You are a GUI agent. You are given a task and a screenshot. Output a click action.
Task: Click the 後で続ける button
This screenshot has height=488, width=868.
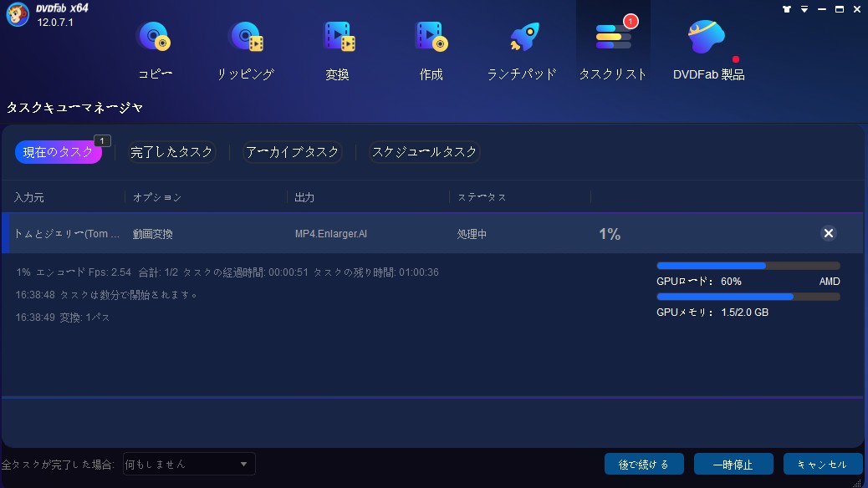tap(644, 465)
